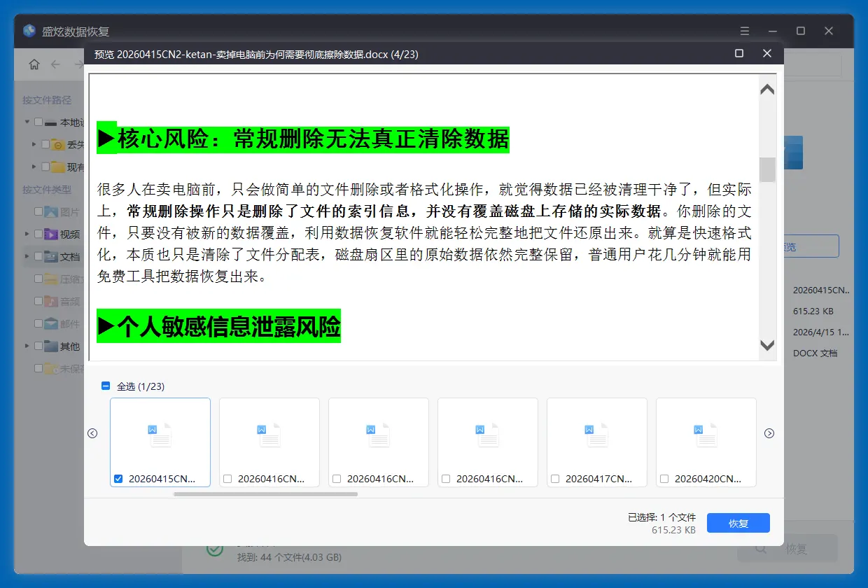This screenshot has height=588, width=868.
Task: Click the dimmed 恢复 button in main window
Action: point(787,549)
